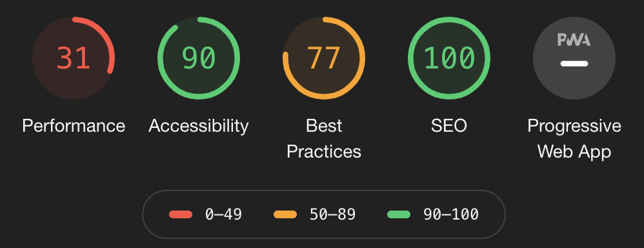Jump to the Performance label link
Screen dimensions: 644x248
pyautogui.click(x=74, y=125)
